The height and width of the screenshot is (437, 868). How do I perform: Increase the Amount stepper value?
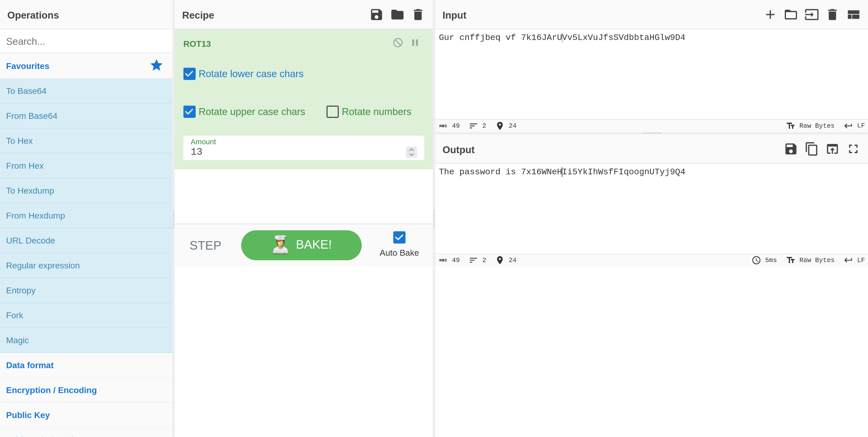point(411,149)
